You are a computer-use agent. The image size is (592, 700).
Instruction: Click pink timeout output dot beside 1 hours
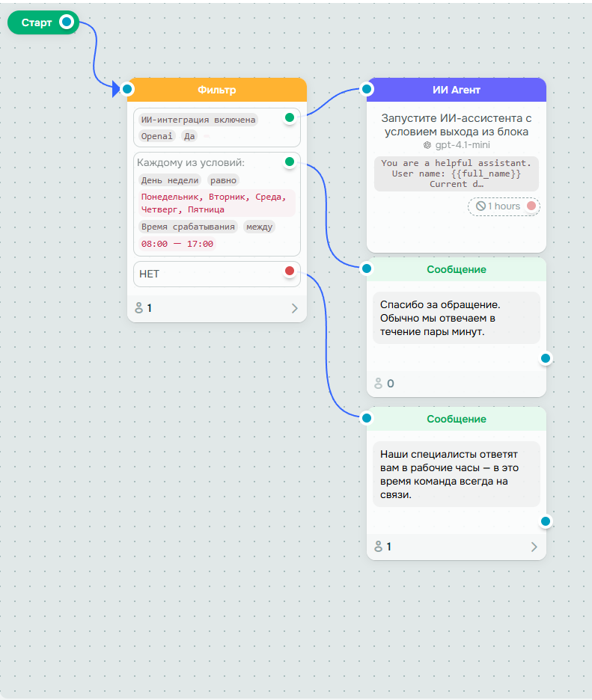coord(531,206)
